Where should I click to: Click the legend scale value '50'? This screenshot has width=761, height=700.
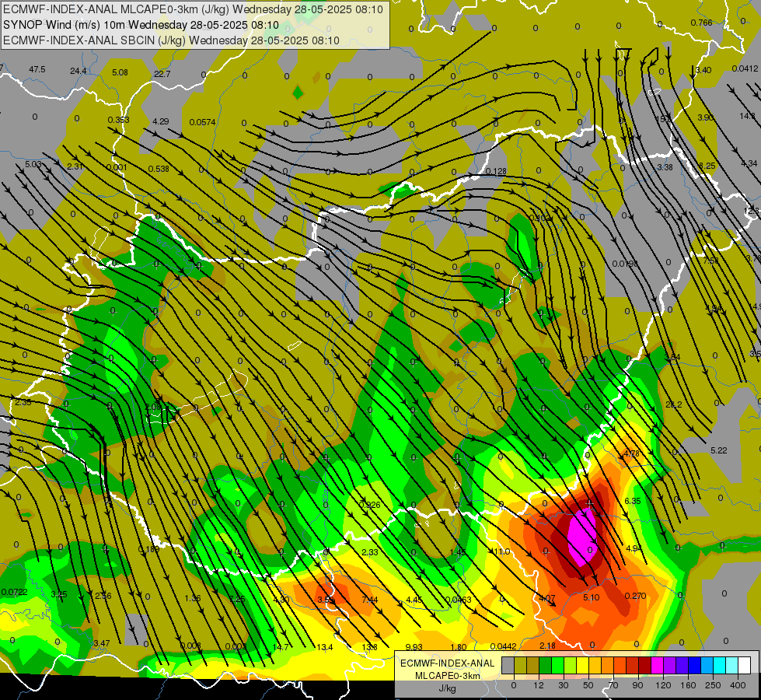(588, 685)
